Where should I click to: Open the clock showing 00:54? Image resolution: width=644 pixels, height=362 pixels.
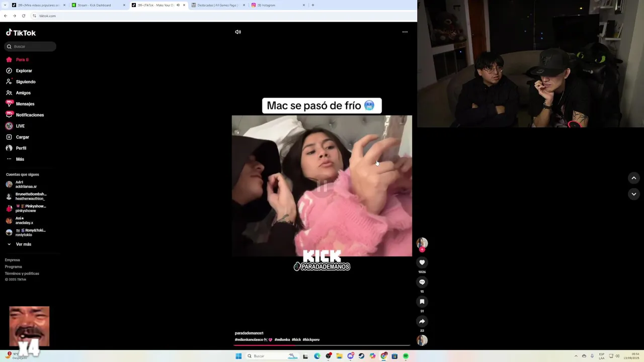pyautogui.click(x=631, y=356)
